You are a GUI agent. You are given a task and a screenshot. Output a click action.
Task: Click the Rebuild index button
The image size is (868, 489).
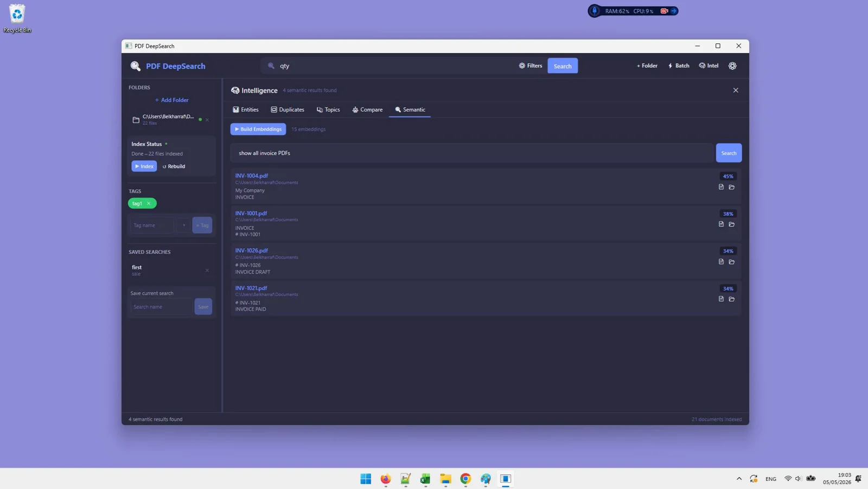tap(174, 166)
